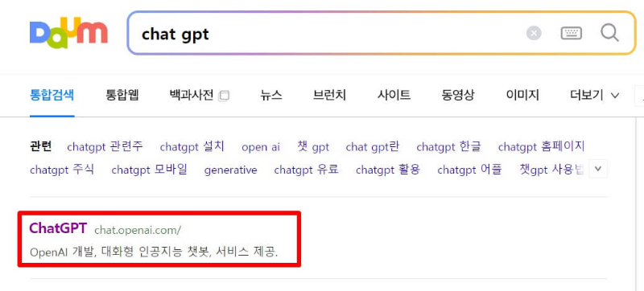Open the 브런치 tab
This screenshot has height=291, width=644.
[x=329, y=95]
